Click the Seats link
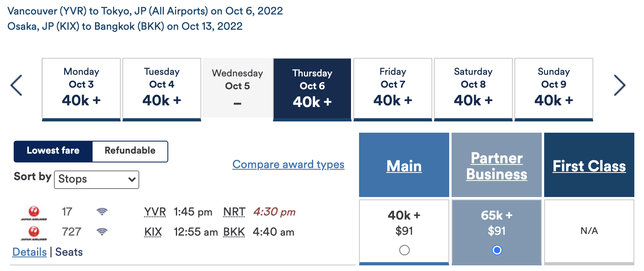The image size is (644, 271). [x=69, y=252]
